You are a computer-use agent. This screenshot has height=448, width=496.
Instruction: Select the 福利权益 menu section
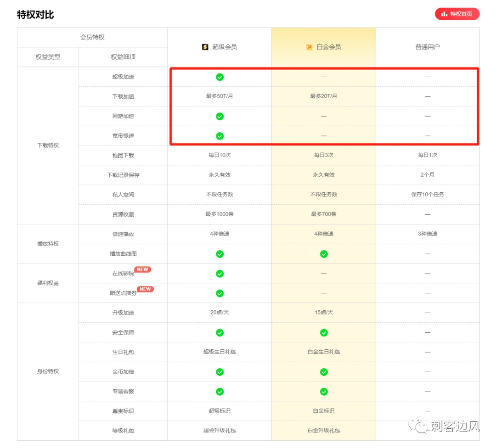pos(47,283)
